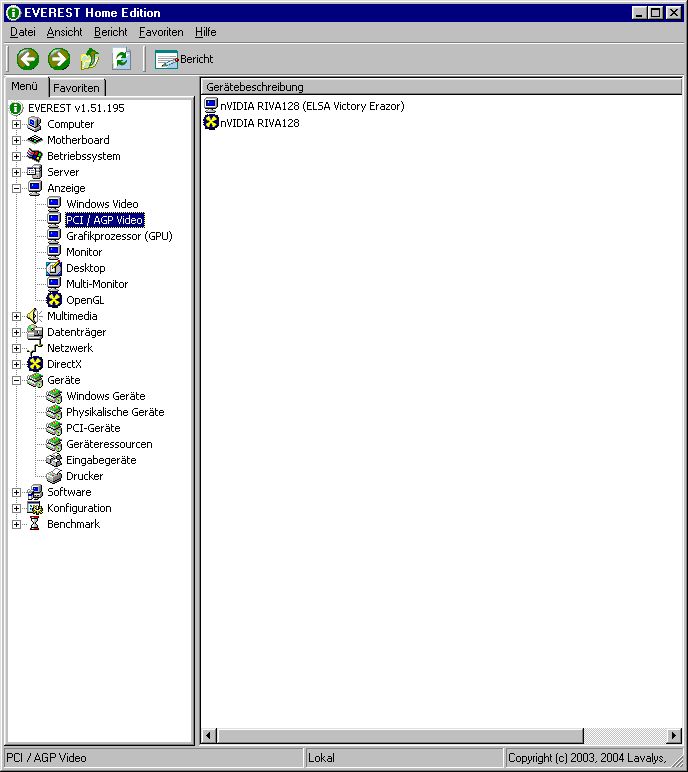Switch to the Menü tab
This screenshot has height=772, width=688.
coord(25,86)
